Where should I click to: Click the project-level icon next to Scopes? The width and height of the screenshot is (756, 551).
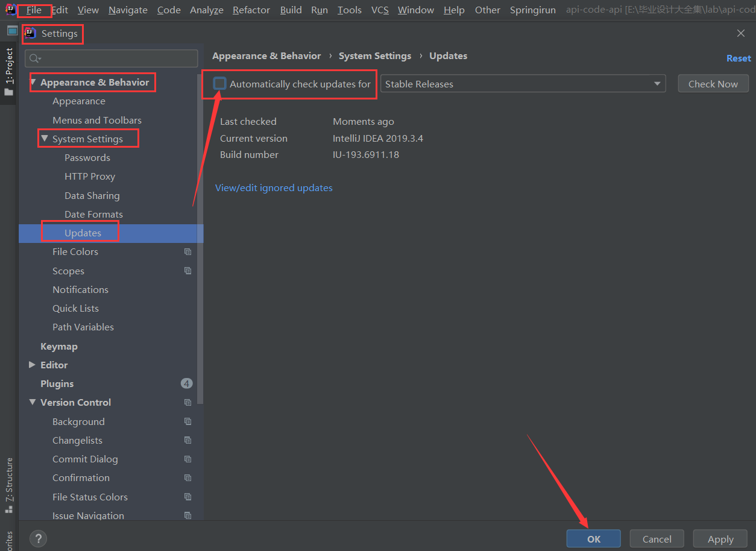188,271
